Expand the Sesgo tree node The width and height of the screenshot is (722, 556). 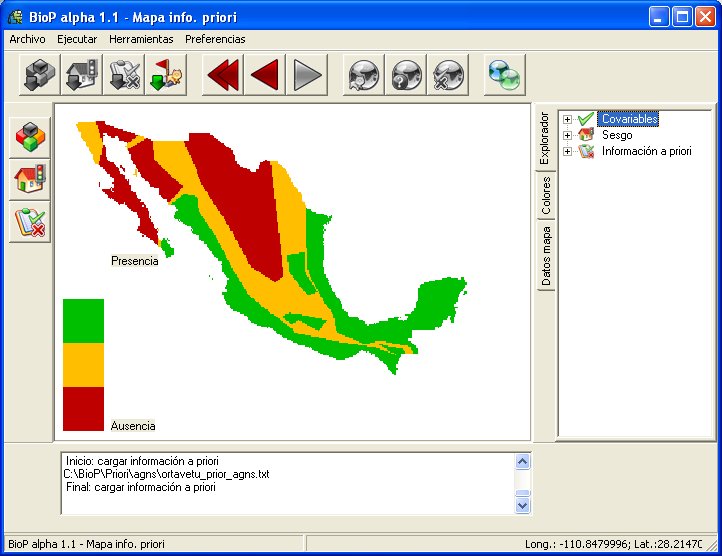pyautogui.click(x=567, y=135)
